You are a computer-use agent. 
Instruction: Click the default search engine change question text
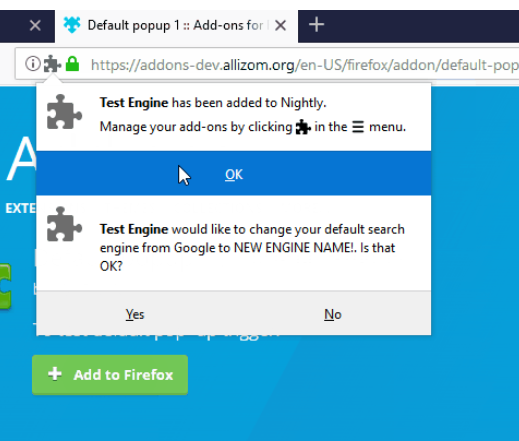252,248
